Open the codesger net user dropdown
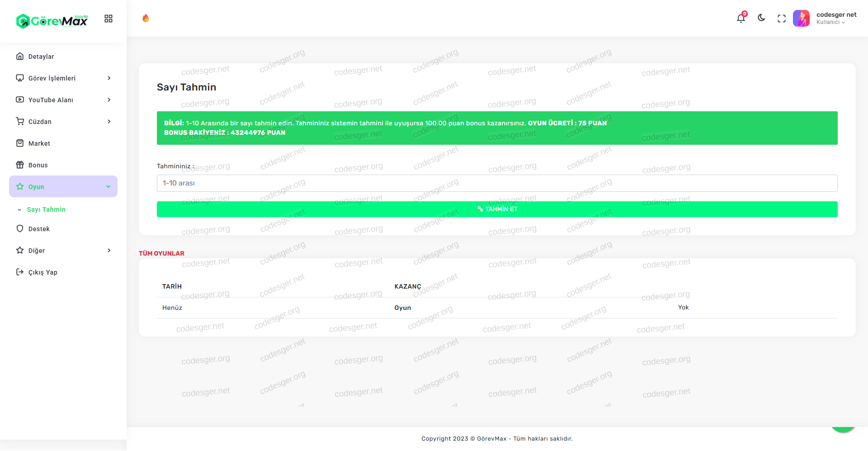 (836, 18)
